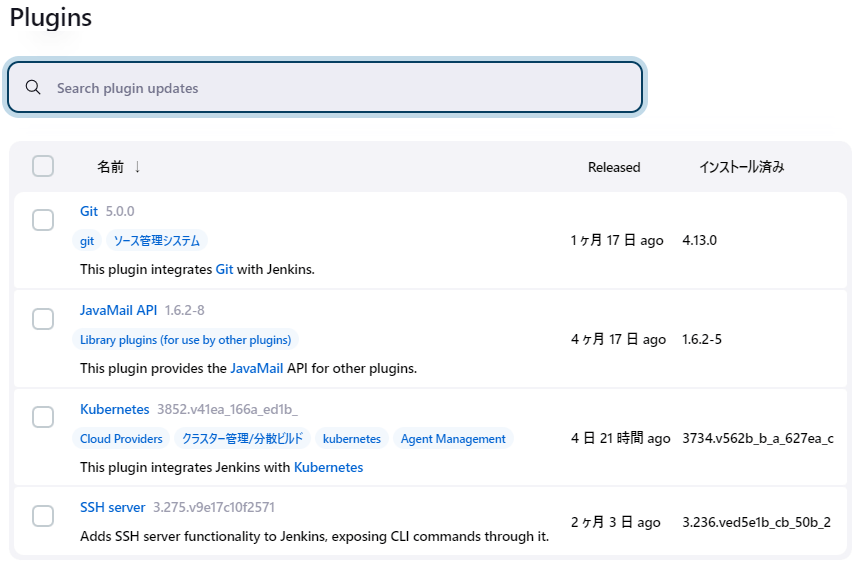Click the SSH server description text
This screenshot has height=572, width=863.
[x=314, y=537]
